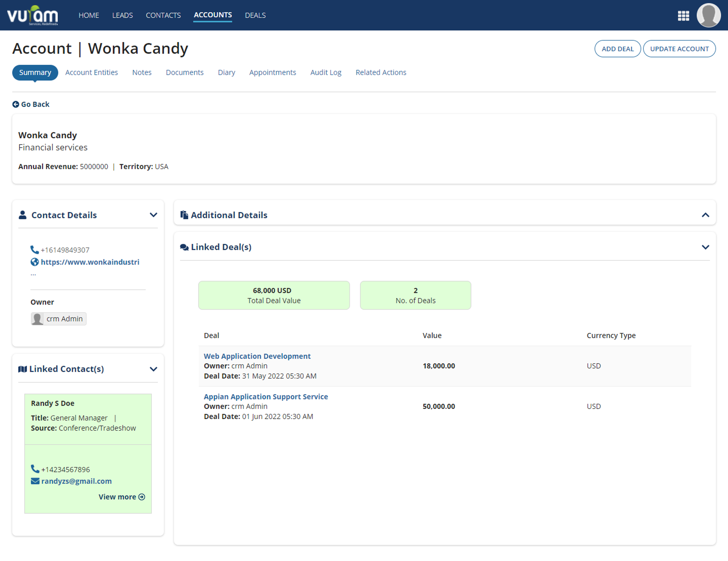Open the Accounts menu
This screenshot has height=561, width=728.
[213, 15]
